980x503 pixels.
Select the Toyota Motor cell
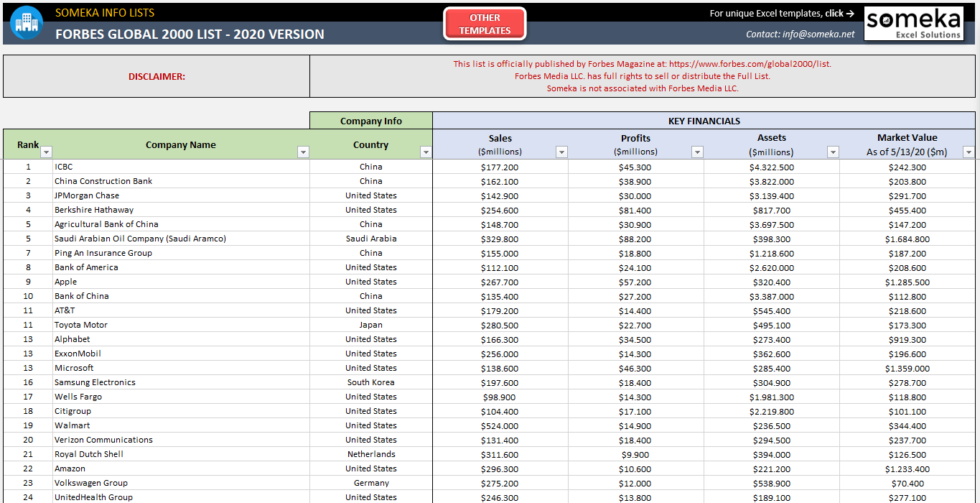(182, 325)
